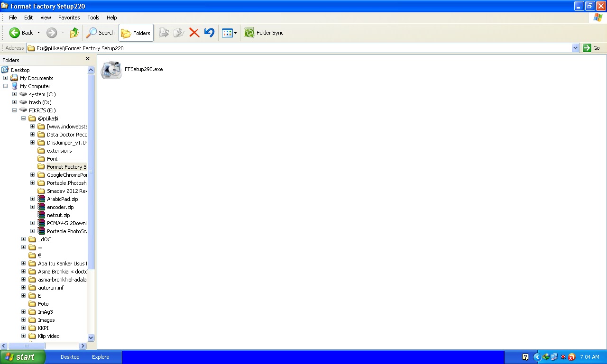Select the encoder.zip archive icon
Viewport: 607px width, 364px height.
click(x=41, y=207)
